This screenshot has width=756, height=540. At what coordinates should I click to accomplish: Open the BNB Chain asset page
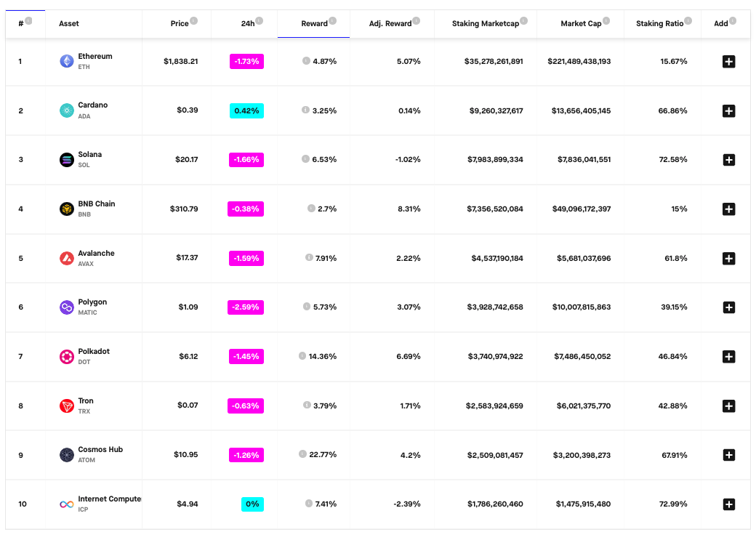97,204
